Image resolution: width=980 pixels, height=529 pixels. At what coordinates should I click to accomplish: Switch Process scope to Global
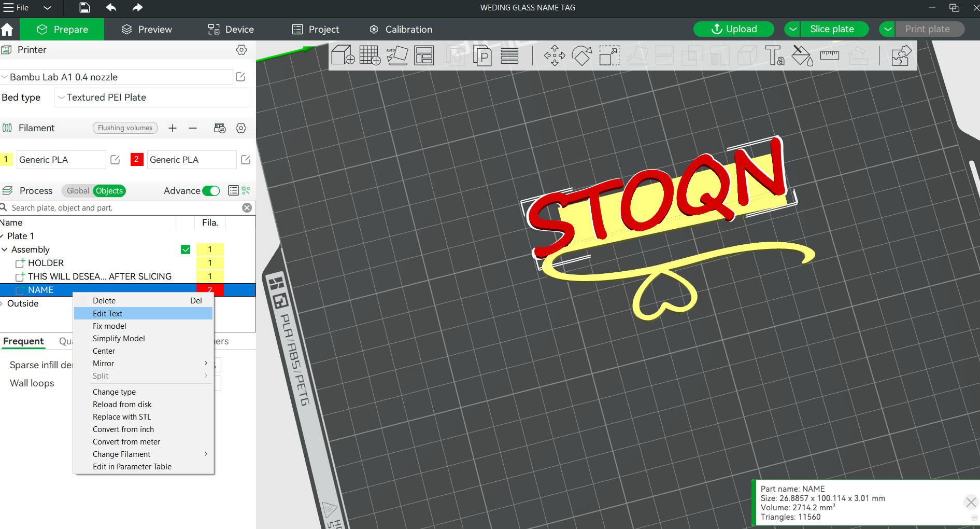pos(78,191)
